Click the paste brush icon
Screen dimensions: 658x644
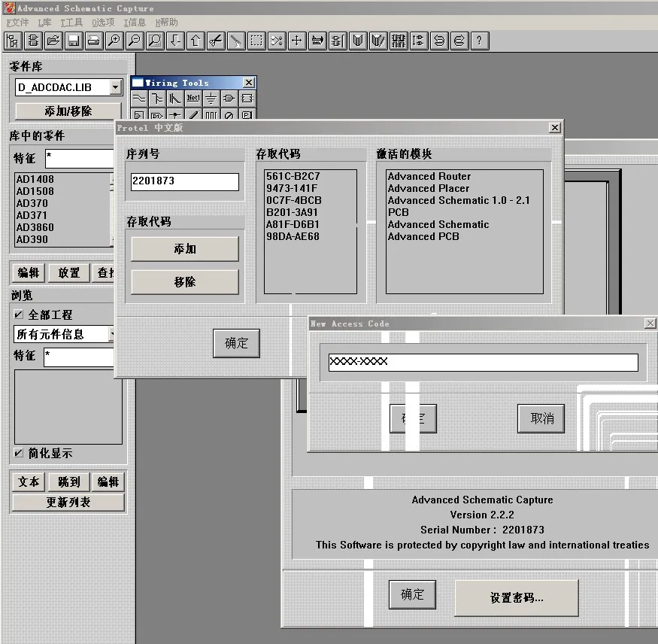[x=236, y=41]
